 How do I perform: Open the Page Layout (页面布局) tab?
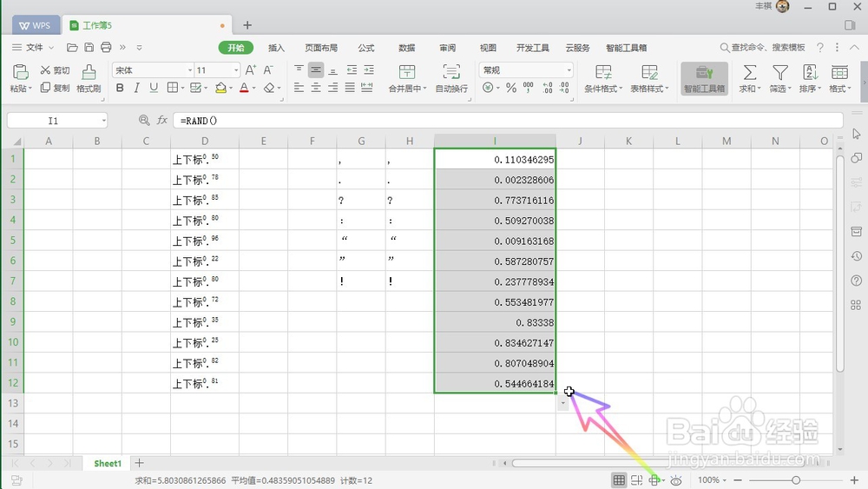point(321,48)
